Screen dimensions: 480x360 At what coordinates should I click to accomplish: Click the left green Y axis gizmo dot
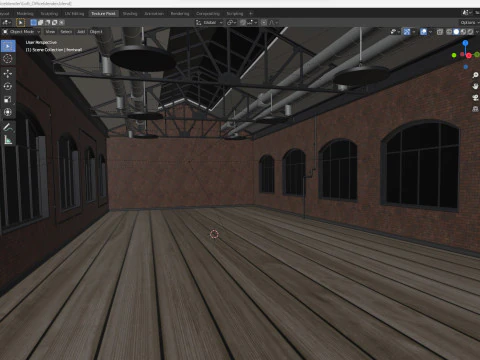(454, 55)
